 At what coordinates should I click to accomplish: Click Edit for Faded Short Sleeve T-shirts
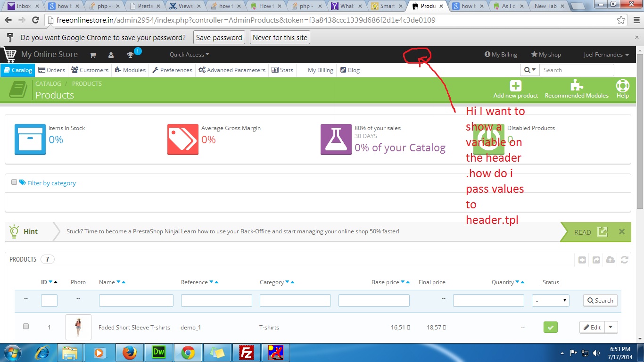592,327
